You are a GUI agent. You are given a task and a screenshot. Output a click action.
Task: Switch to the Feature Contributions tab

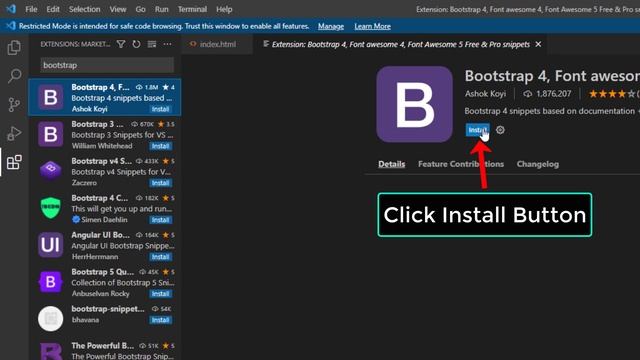[461, 164]
